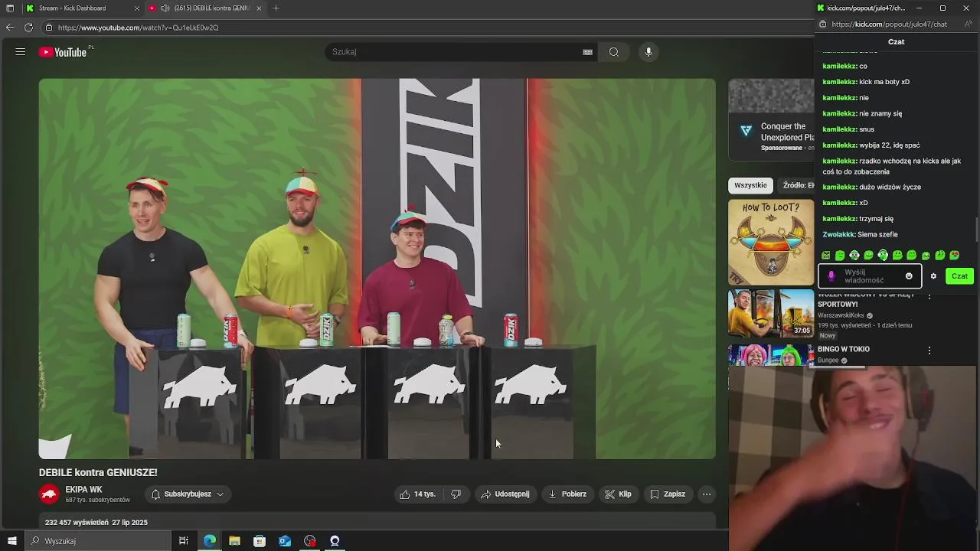
Task: View site info lock icon in YouTube window
Action: [49, 28]
